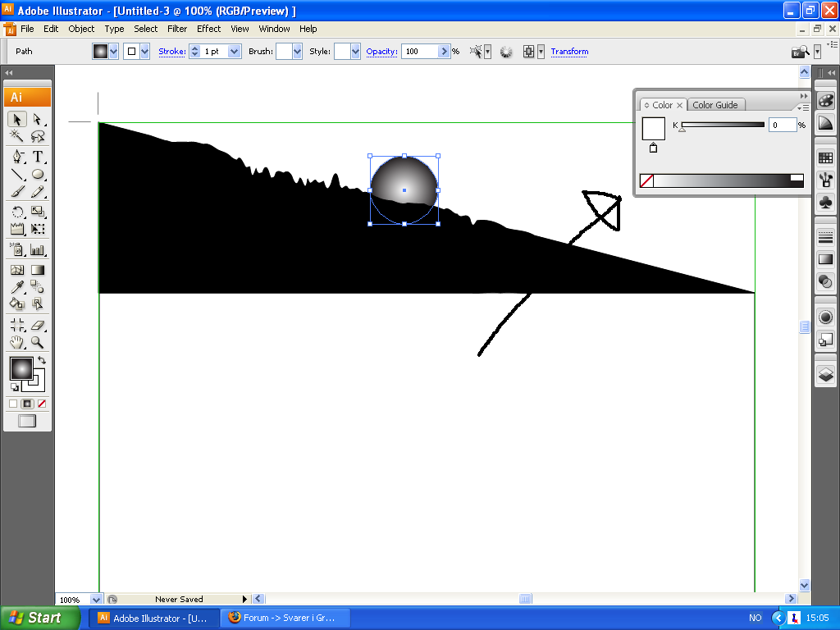Click the Recolor Artwork wheel icon
The height and width of the screenshot is (630, 840).
coord(506,52)
